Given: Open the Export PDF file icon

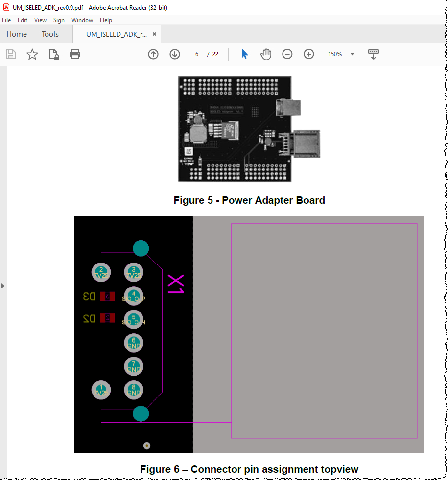Looking at the screenshot, I should click(53, 54).
